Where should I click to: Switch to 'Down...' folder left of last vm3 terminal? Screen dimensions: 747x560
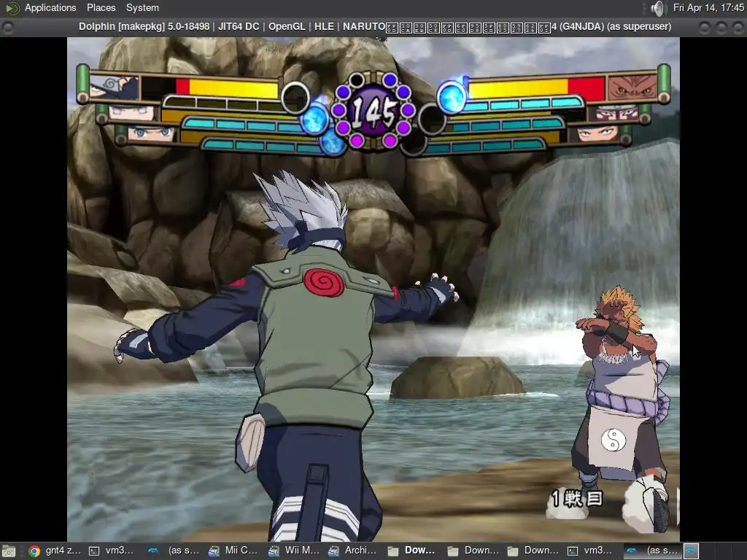coord(533,551)
